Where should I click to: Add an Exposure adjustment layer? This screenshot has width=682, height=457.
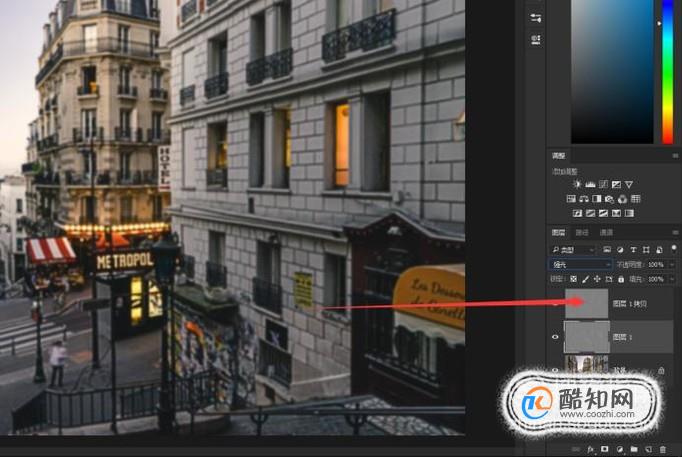click(616, 184)
